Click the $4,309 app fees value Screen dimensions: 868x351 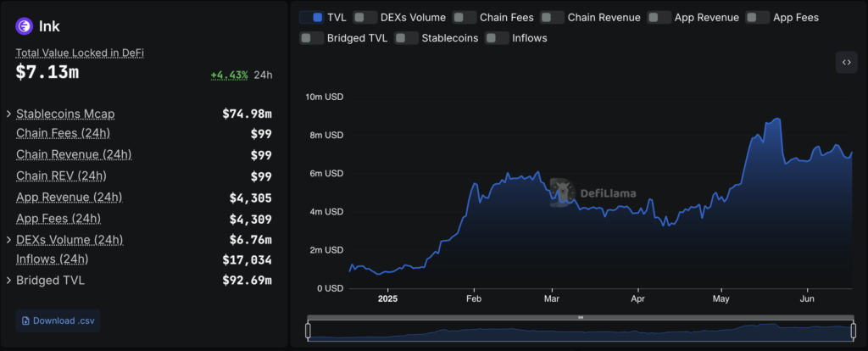[251, 220]
